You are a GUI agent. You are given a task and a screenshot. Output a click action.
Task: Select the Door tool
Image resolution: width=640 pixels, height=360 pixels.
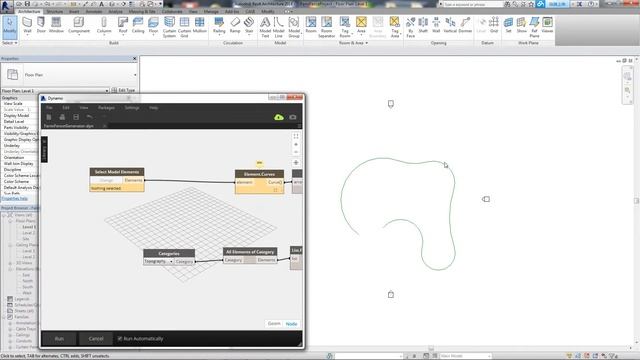(x=41, y=25)
